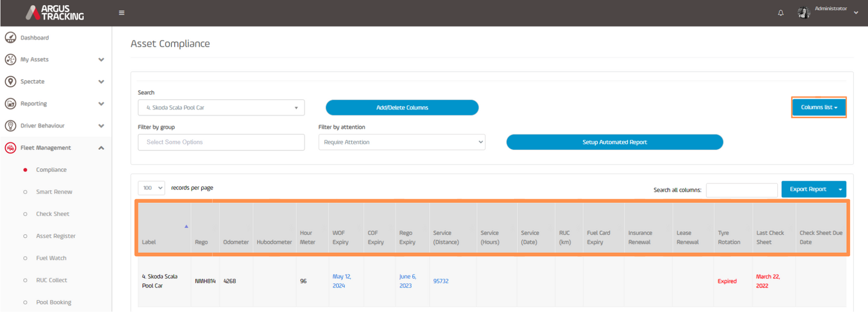The height and width of the screenshot is (312, 868).
Task: Toggle the hamburger sidebar menu icon
Action: 122,13
